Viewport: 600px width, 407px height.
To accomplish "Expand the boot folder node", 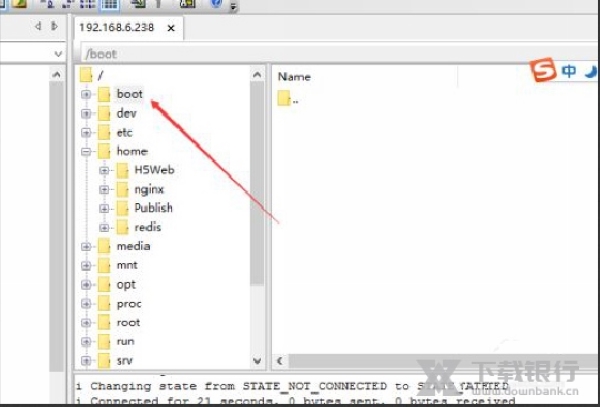I will click(86, 94).
